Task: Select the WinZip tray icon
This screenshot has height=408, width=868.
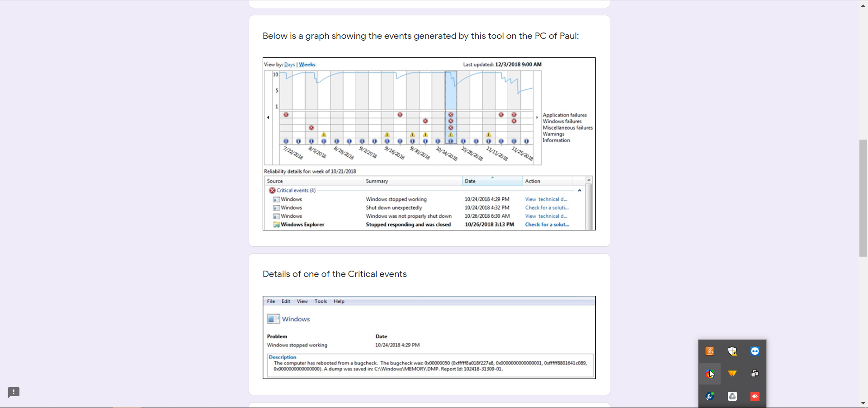Action: 732,374
